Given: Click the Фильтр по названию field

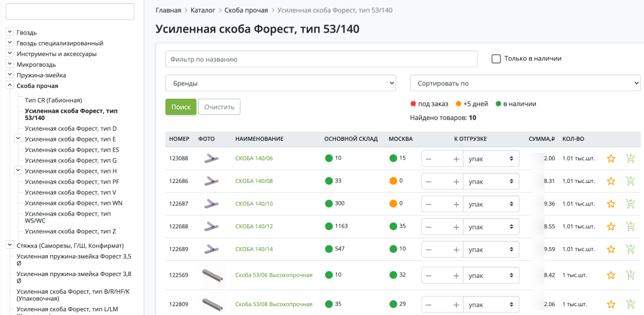Looking at the screenshot, I should 321,59.
